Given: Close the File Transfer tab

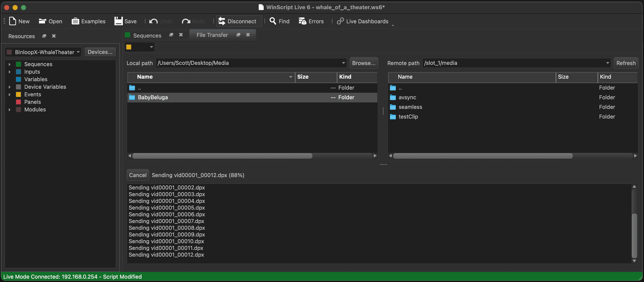Looking at the screenshot, I should (x=248, y=35).
